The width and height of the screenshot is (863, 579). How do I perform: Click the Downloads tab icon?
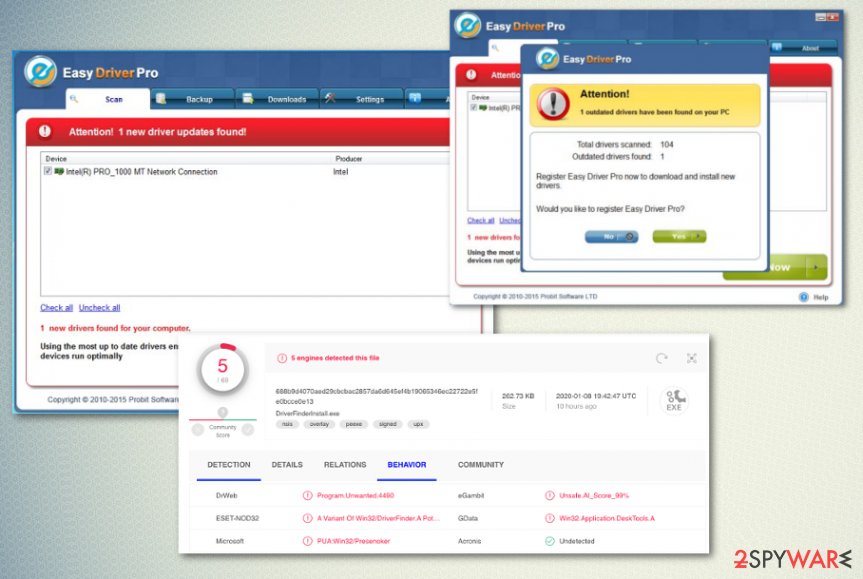[x=248, y=99]
